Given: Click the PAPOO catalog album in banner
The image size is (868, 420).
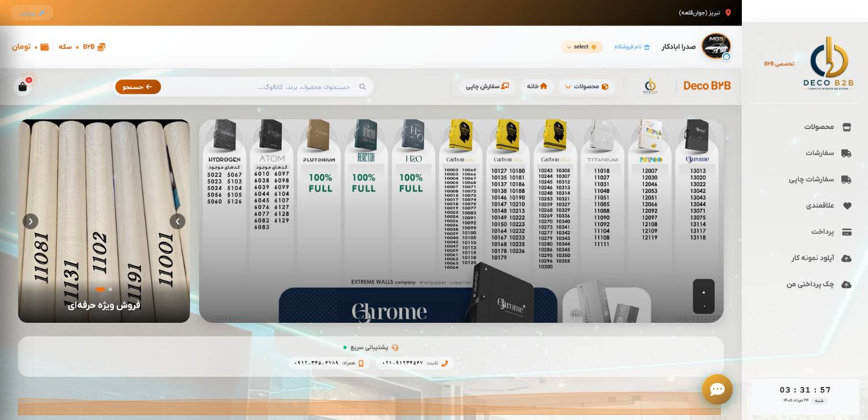Looking at the screenshot, I should tap(650, 135).
